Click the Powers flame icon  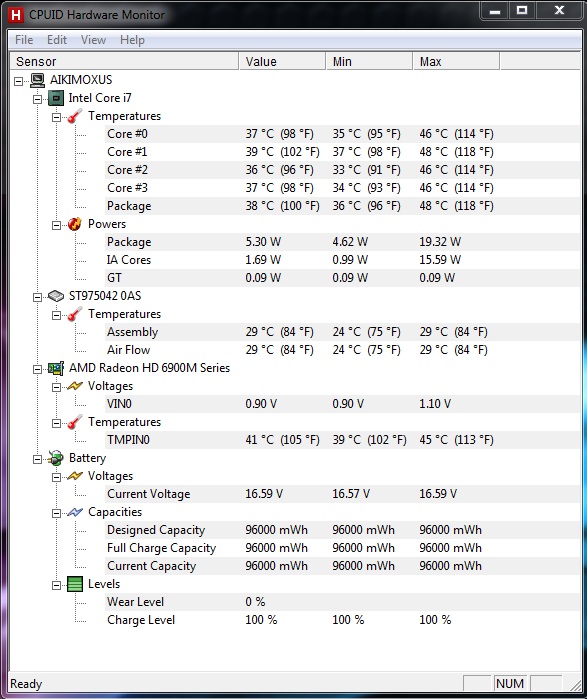(x=74, y=224)
